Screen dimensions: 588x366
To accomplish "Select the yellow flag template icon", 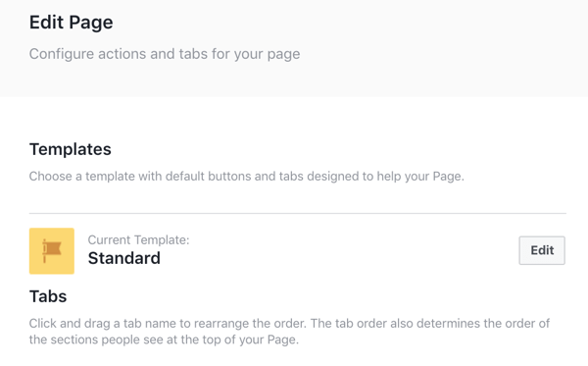I will coord(52,251).
